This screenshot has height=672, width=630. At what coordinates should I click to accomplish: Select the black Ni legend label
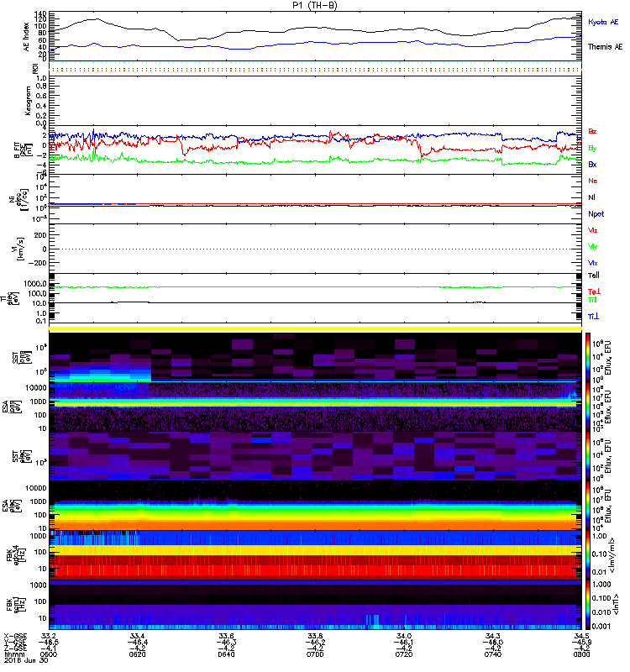pos(592,197)
